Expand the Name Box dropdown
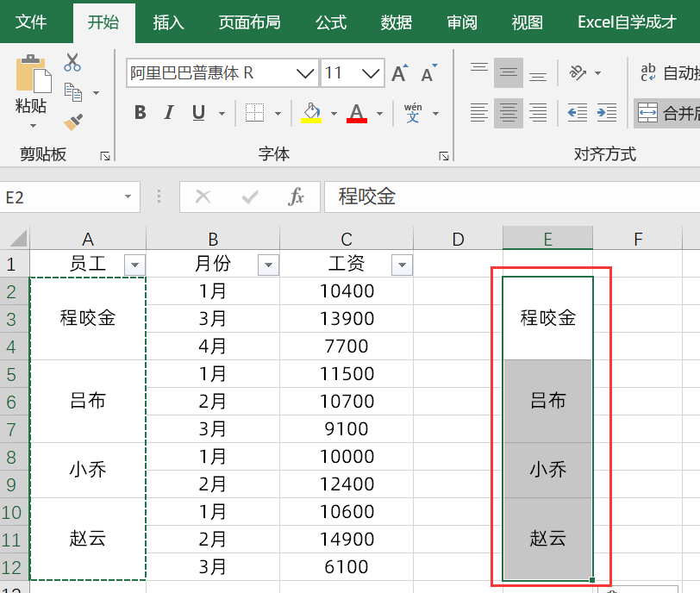The width and height of the screenshot is (700, 593). [128, 197]
